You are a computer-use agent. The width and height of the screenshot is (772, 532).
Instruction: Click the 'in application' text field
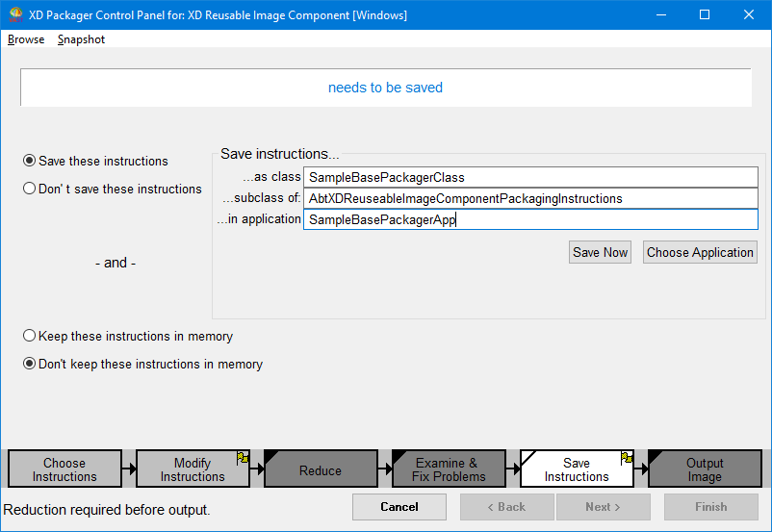pyautogui.click(x=529, y=219)
